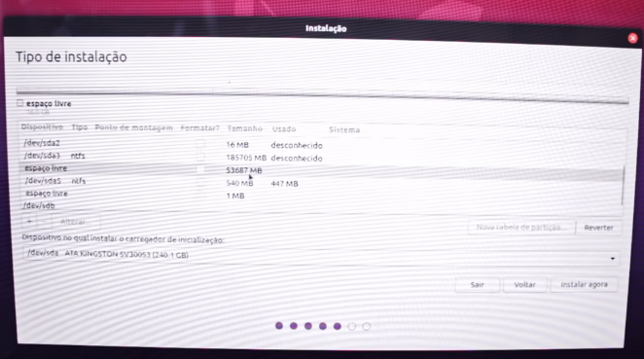The image size is (644, 359).
Task: Toggle format checkbox for /dev/sda5
Action: (x=200, y=183)
